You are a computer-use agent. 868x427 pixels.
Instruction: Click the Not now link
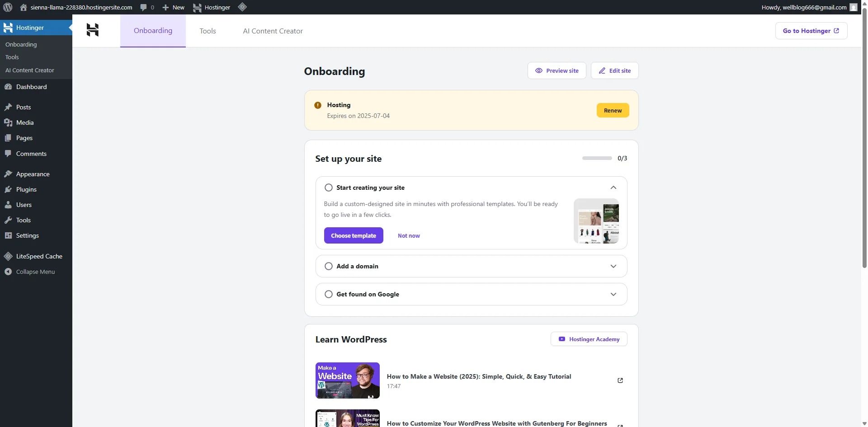pos(409,235)
